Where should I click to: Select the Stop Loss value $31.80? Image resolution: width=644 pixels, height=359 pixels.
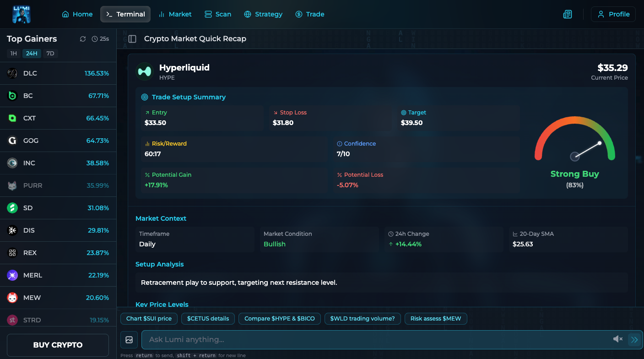[x=283, y=123]
